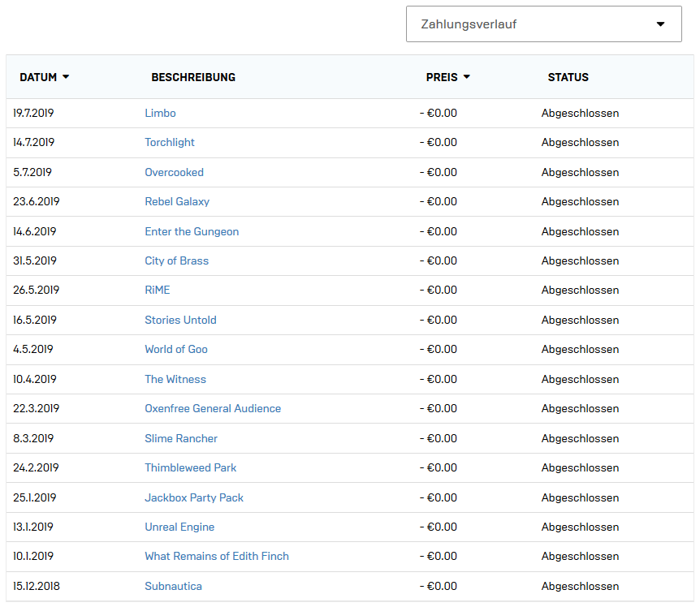Click the price in the Limbo row

click(x=439, y=114)
